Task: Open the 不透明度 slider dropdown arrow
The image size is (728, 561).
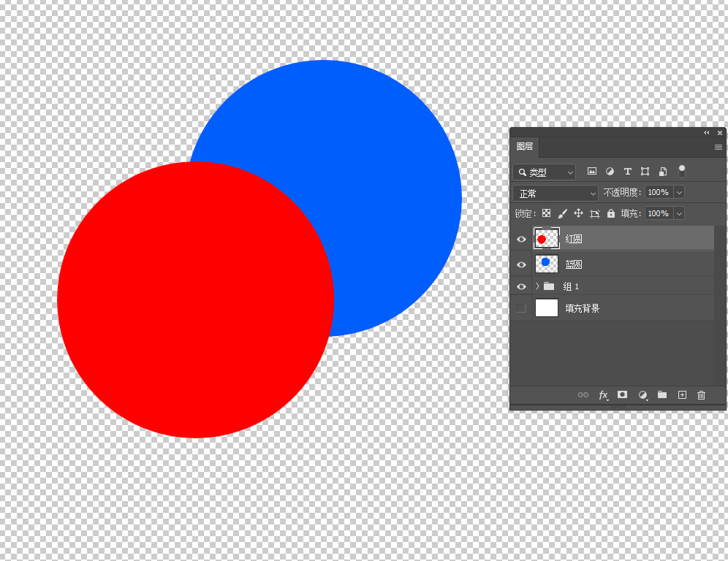Action: point(679,192)
